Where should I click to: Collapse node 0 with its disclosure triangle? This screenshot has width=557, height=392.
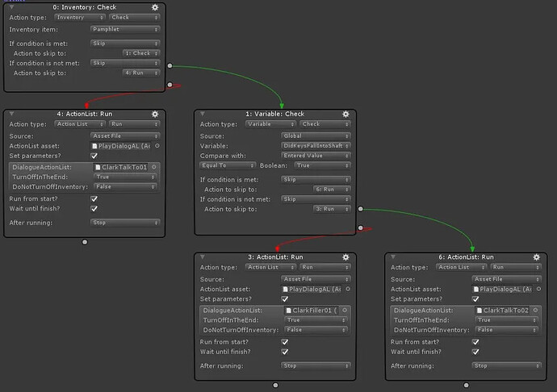pos(12,7)
